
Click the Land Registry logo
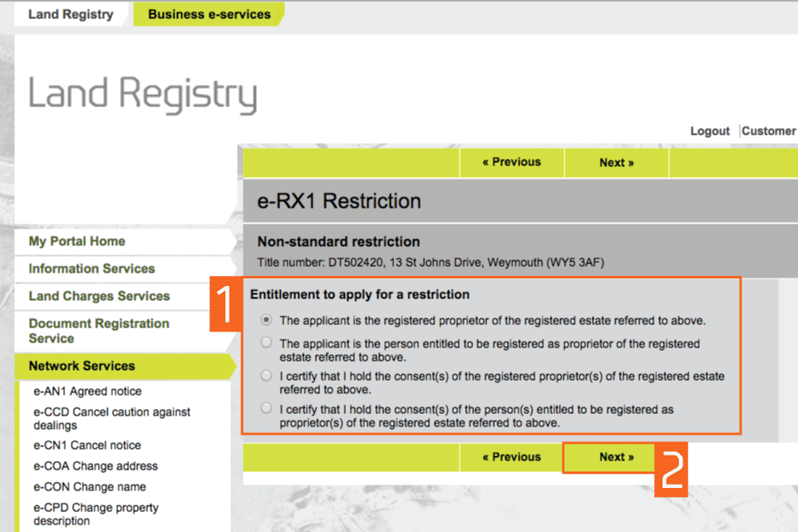[x=142, y=95]
